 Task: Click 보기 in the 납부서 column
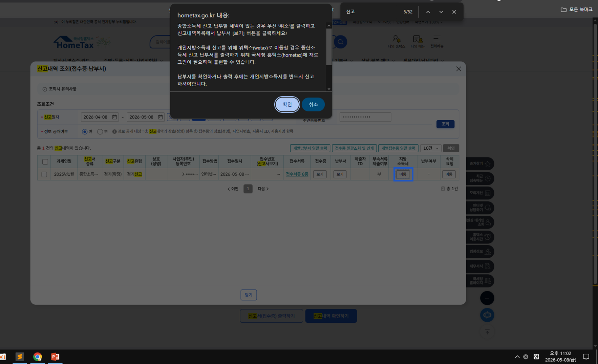(x=340, y=174)
